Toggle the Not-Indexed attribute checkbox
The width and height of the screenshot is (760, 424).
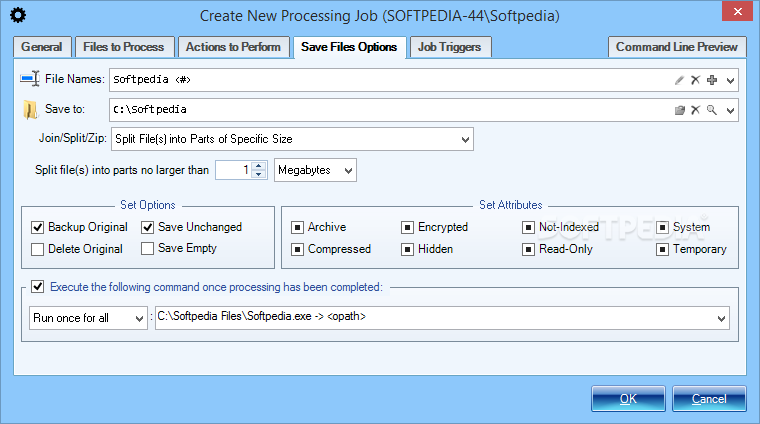(528, 227)
